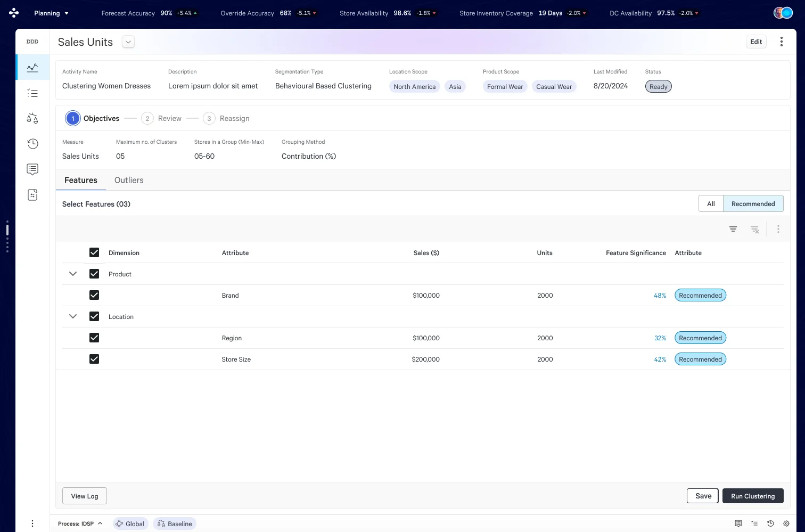Click the app logo icon in top bar

[x=14, y=13]
